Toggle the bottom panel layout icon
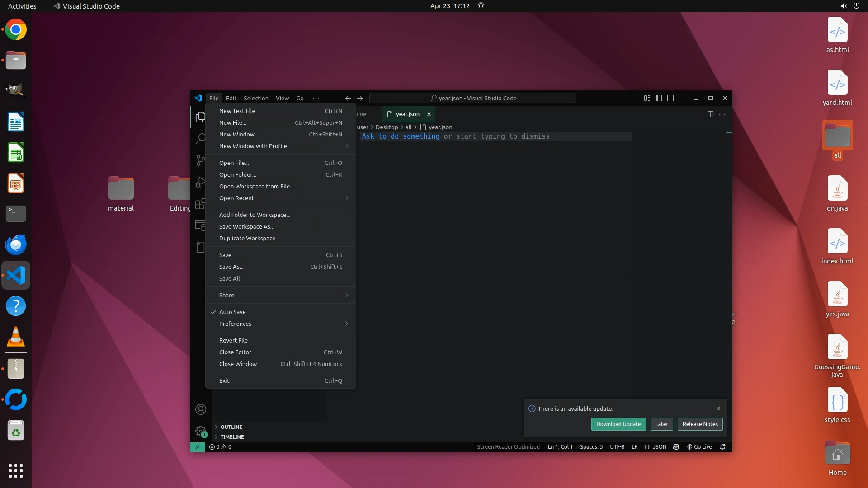868x488 pixels. point(670,98)
